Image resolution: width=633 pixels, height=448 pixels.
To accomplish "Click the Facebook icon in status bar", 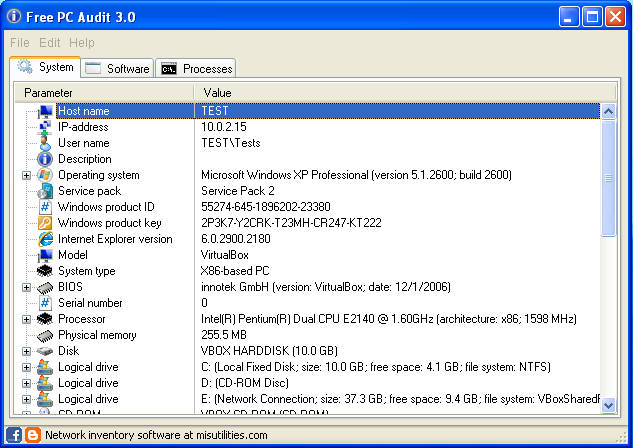I will [15, 435].
